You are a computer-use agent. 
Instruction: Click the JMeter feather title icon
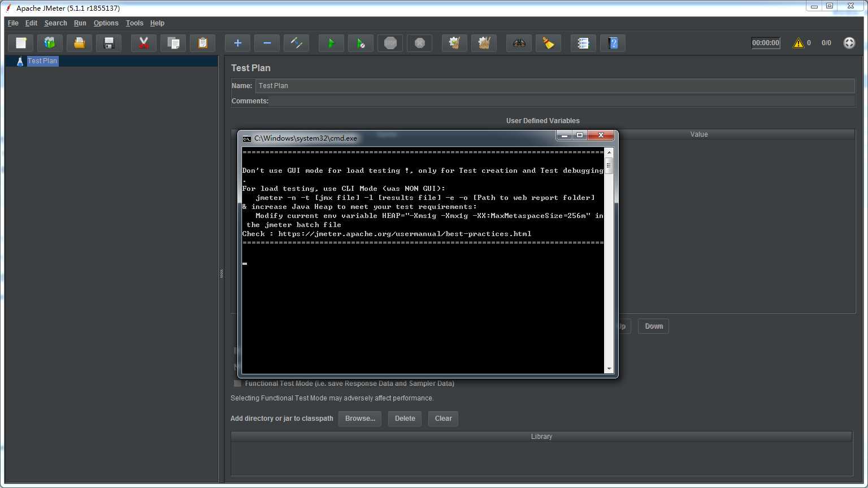coord(8,8)
